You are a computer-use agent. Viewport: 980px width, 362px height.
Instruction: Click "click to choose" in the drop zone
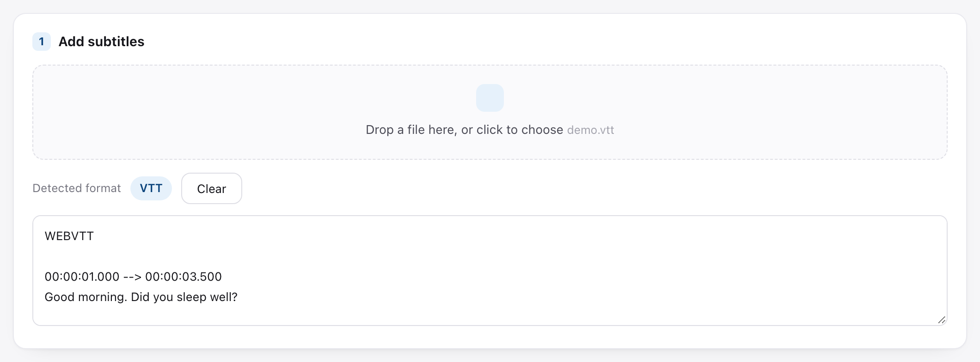click(x=520, y=130)
